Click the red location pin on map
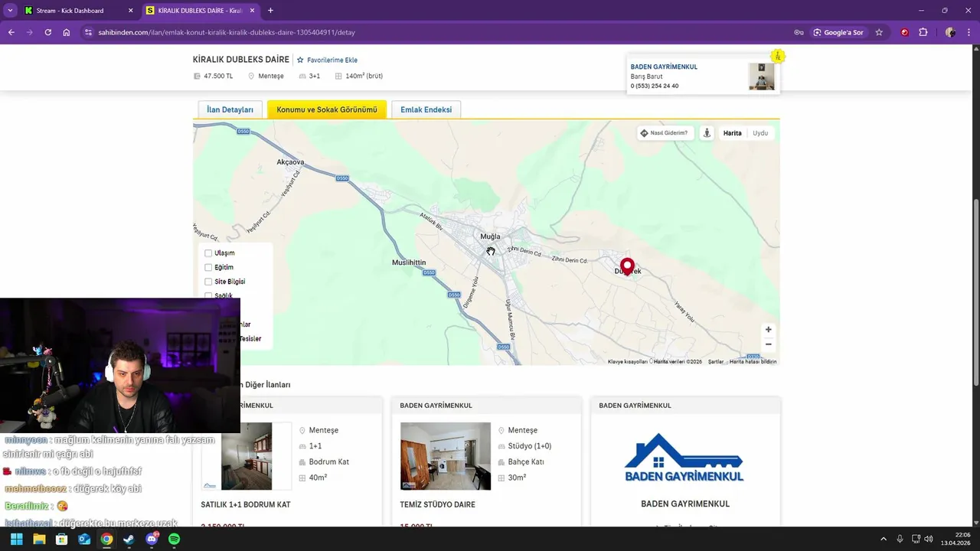The width and height of the screenshot is (980, 551). 627,266
